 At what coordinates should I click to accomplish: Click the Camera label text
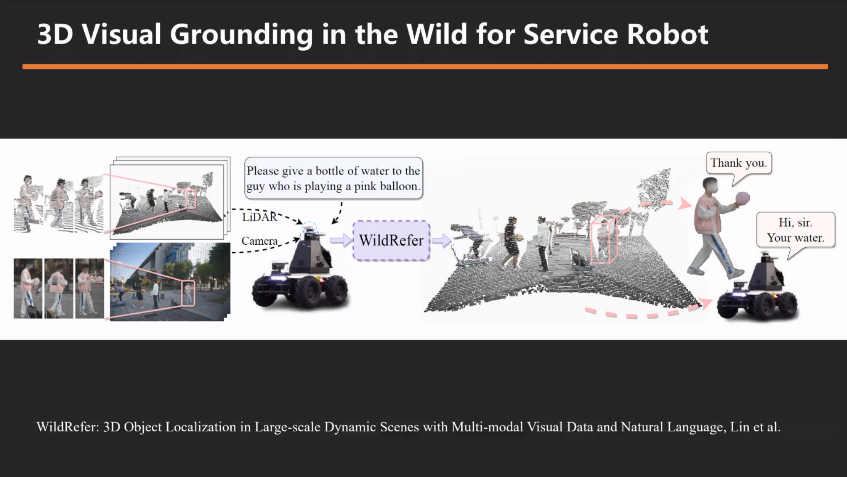[261, 241]
